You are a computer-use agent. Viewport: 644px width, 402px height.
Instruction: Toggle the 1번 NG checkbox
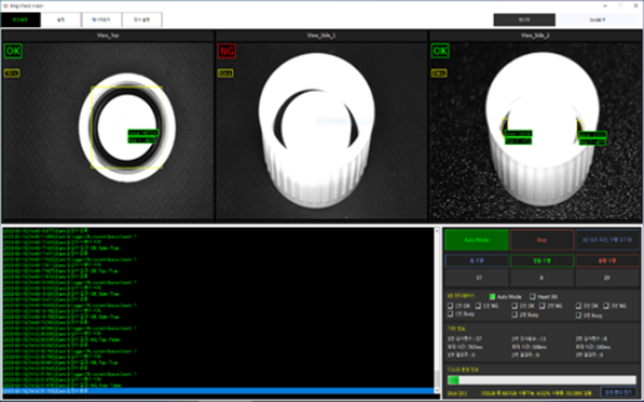click(x=478, y=306)
